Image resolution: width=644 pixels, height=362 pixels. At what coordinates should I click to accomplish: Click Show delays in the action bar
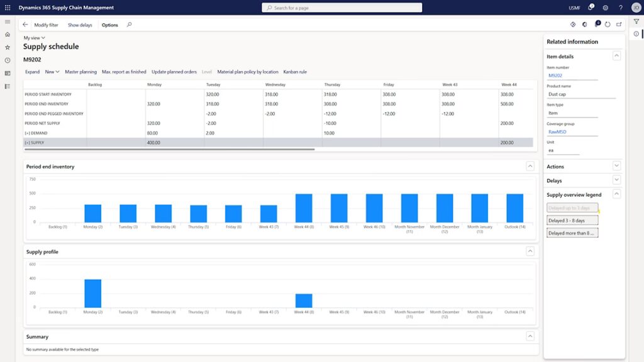pos(80,25)
